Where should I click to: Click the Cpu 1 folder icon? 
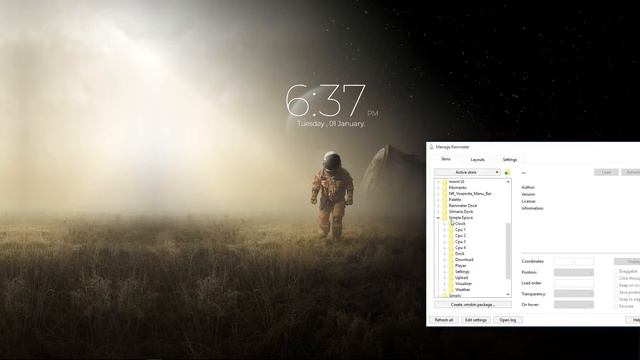[451, 230]
